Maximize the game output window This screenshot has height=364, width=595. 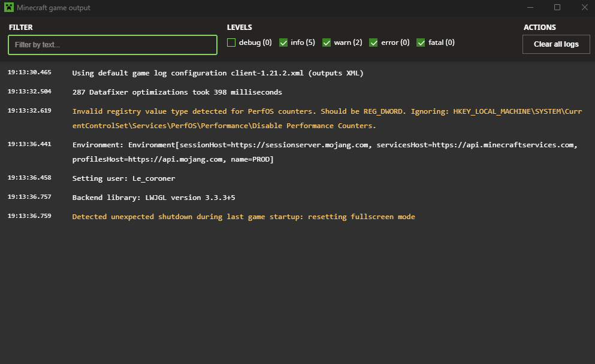click(557, 8)
